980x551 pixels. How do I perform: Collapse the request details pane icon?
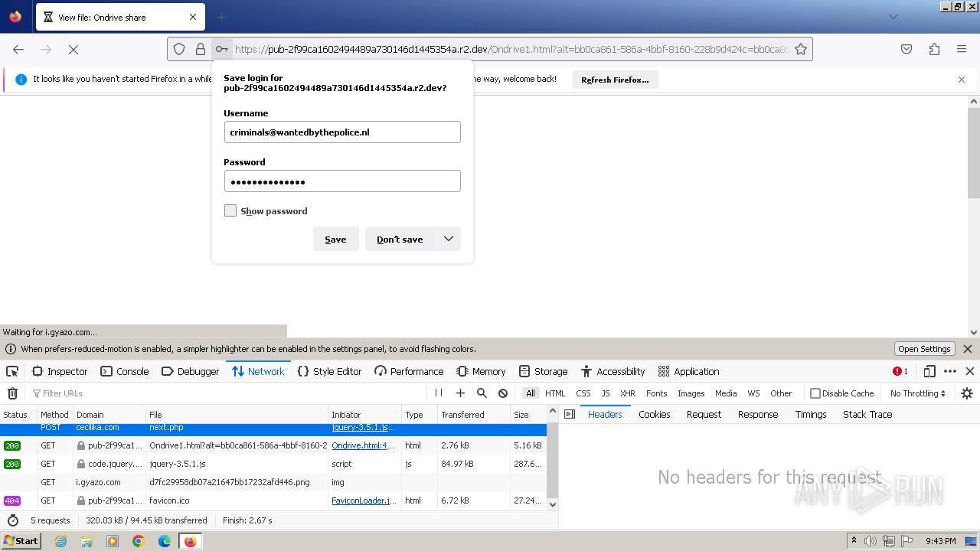(x=569, y=414)
